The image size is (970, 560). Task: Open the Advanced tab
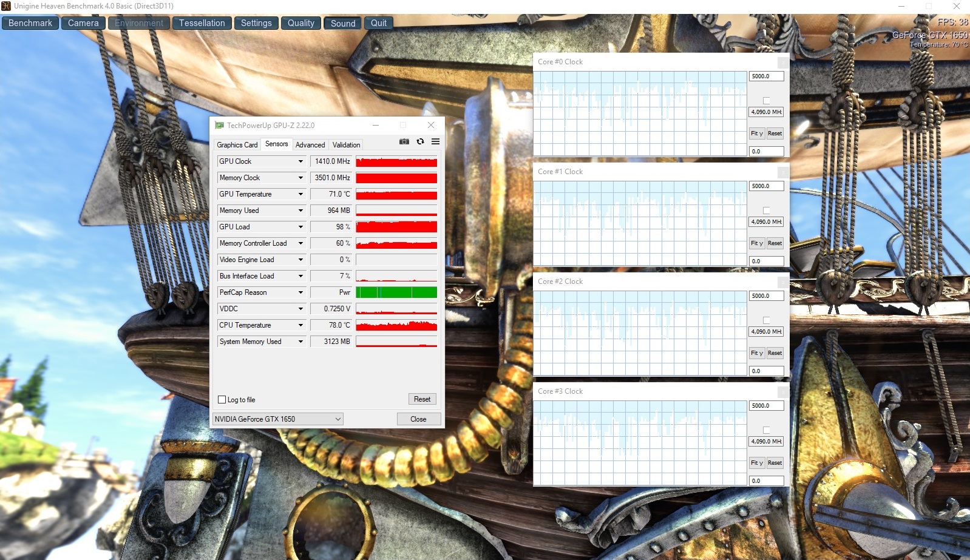(x=310, y=145)
